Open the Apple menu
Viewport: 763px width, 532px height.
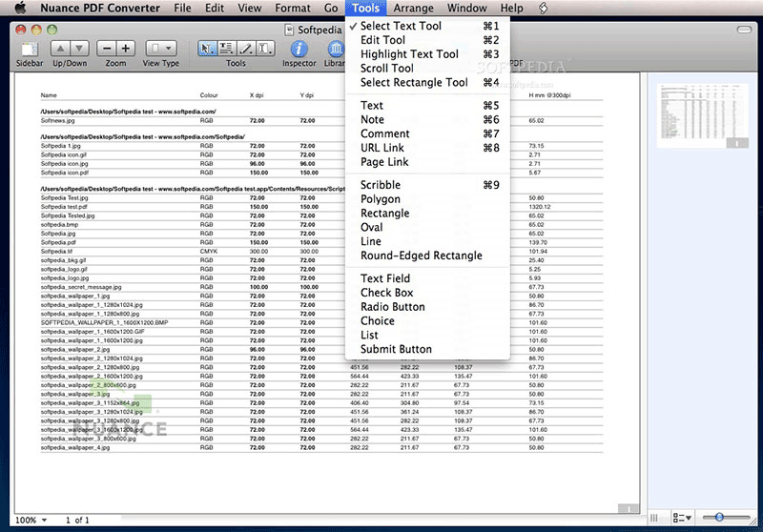[19, 8]
